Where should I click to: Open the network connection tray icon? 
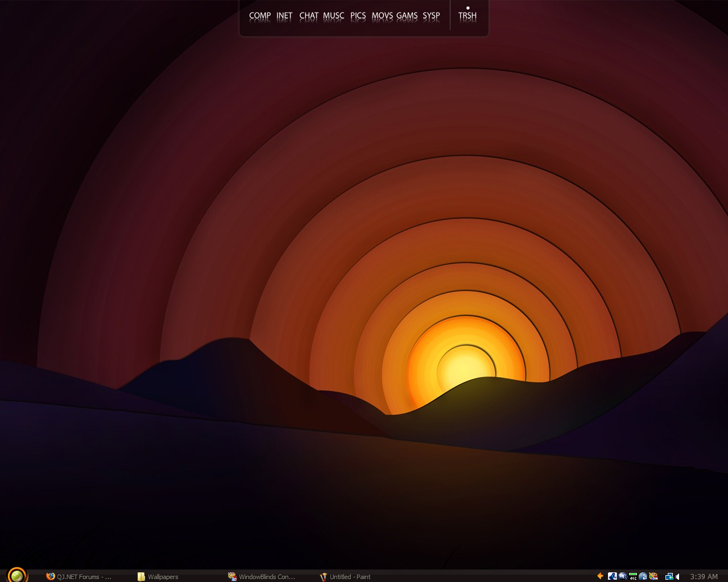(x=669, y=576)
